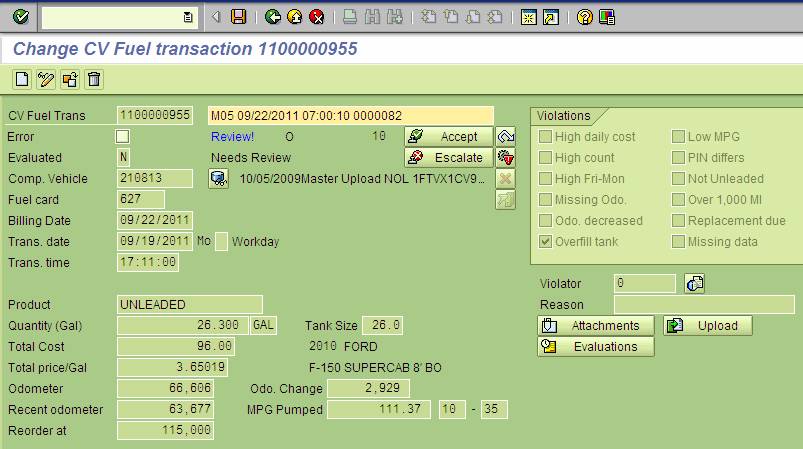
Task: Click the Fuel card field 627
Action: coord(141,199)
